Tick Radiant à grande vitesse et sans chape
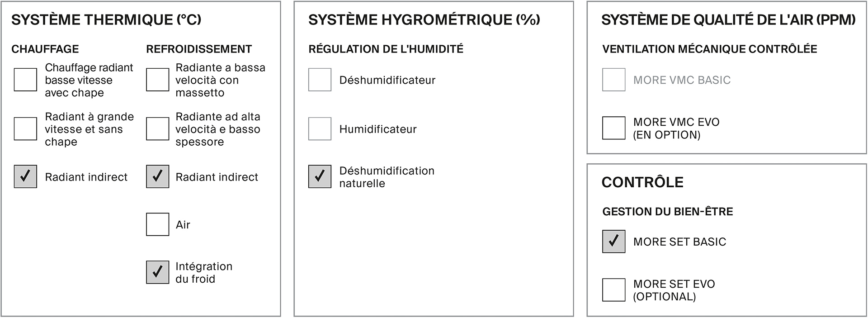Viewport: 868px width, 318px height. pyautogui.click(x=25, y=128)
